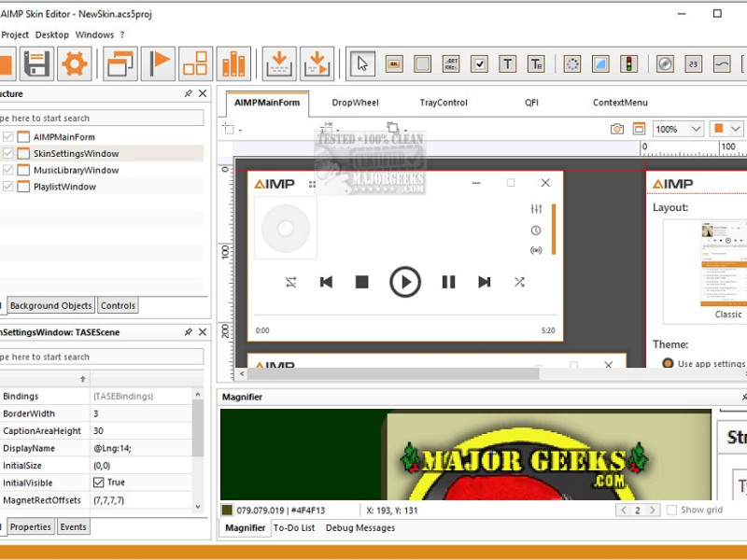Toggle shuffle button in AIMP preview
Image resolution: width=747 pixels, height=560 pixels.
point(519,283)
